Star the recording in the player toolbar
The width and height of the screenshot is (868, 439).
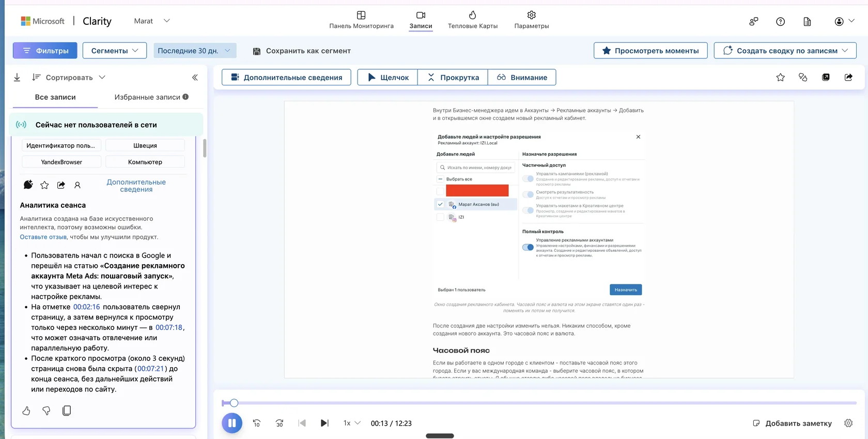[x=780, y=77]
